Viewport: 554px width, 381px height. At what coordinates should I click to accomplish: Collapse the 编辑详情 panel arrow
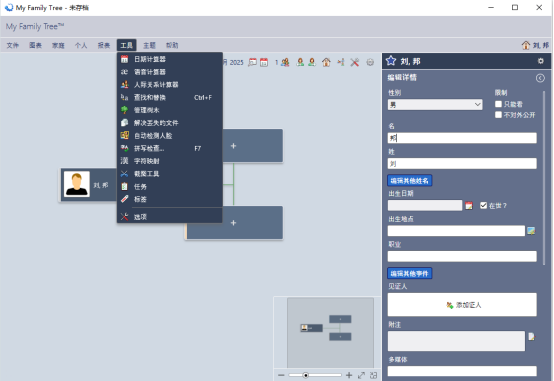540,78
